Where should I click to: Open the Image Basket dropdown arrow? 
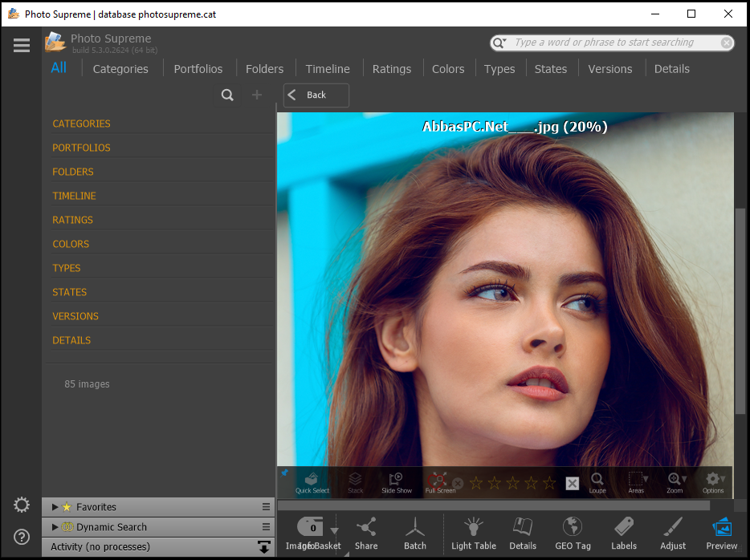[x=334, y=530]
